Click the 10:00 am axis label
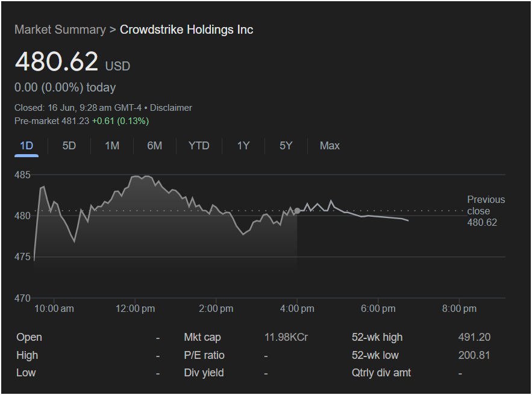This screenshot has height=395, width=532. click(x=54, y=308)
